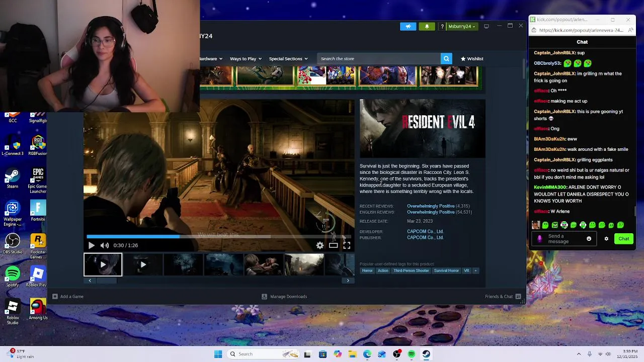Expand the Ways to Play menu
This screenshot has height=362, width=644.
[246, 59]
